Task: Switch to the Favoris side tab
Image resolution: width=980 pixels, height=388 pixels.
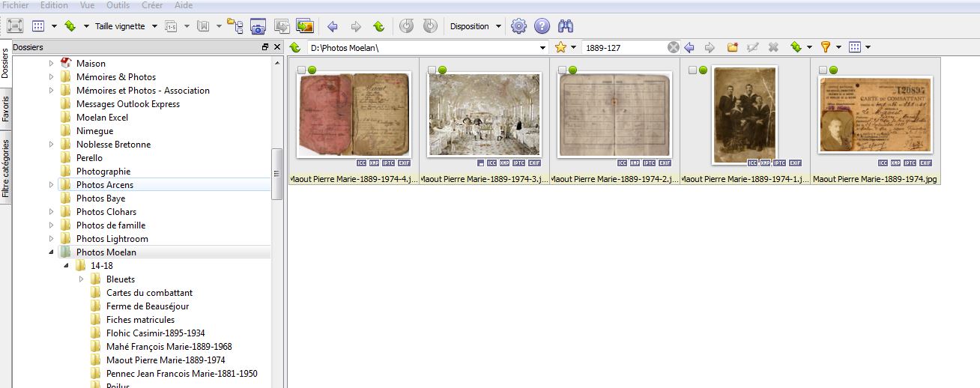Action: pyautogui.click(x=5, y=109)
